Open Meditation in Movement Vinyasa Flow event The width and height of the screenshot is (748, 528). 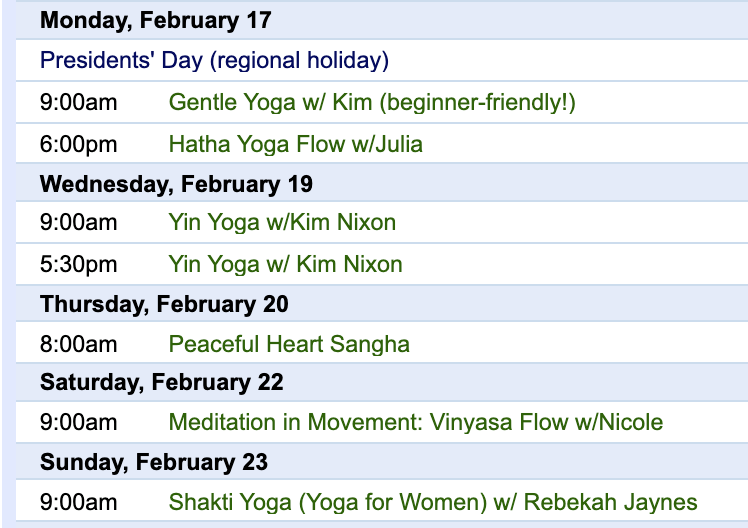416,423
